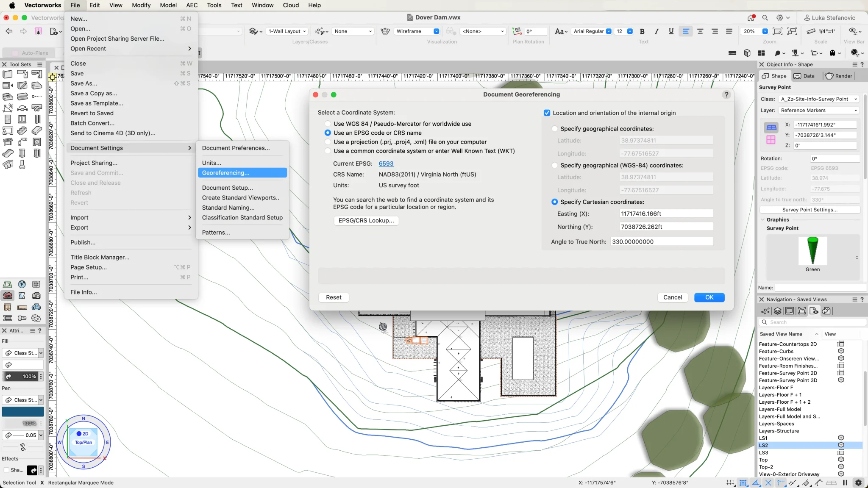
Task: Open the search magnifier in title bar
Action: coord(765,18)
